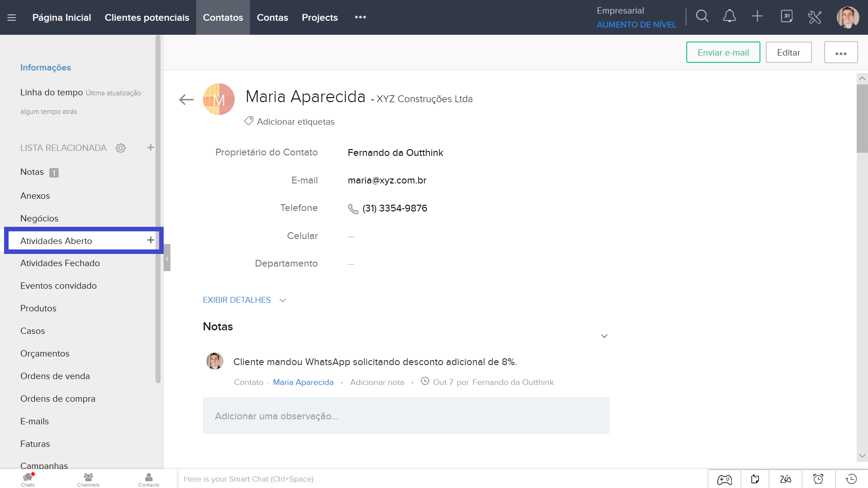Open the calendar icon in header
The height and width of the screenshot is (488, 868).
click(787, 17)
